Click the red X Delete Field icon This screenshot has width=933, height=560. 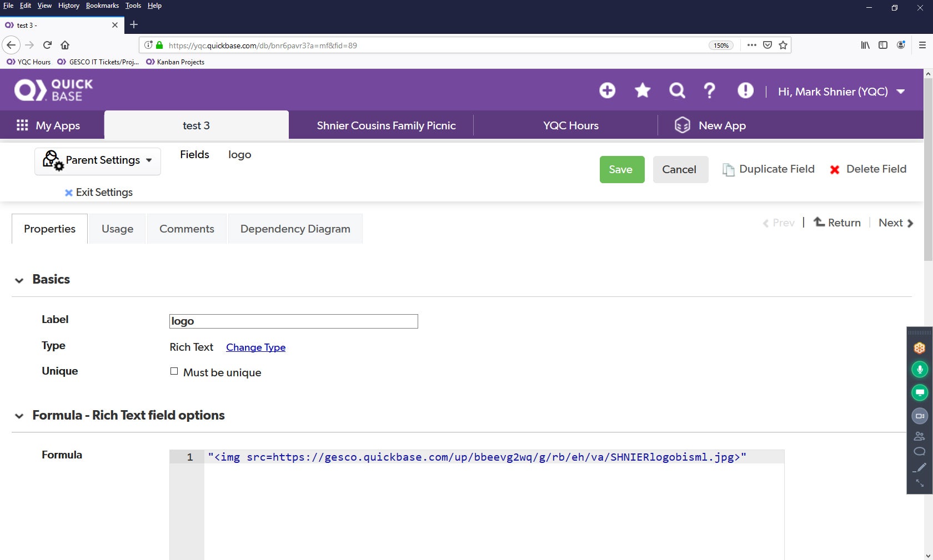coord(834,170)
